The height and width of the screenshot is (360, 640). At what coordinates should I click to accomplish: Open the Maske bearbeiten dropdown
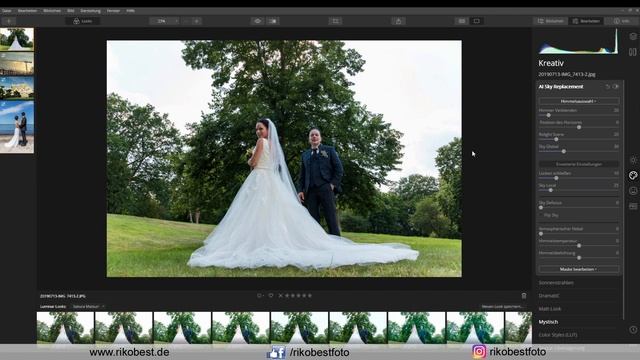click(x=579, y=269)
